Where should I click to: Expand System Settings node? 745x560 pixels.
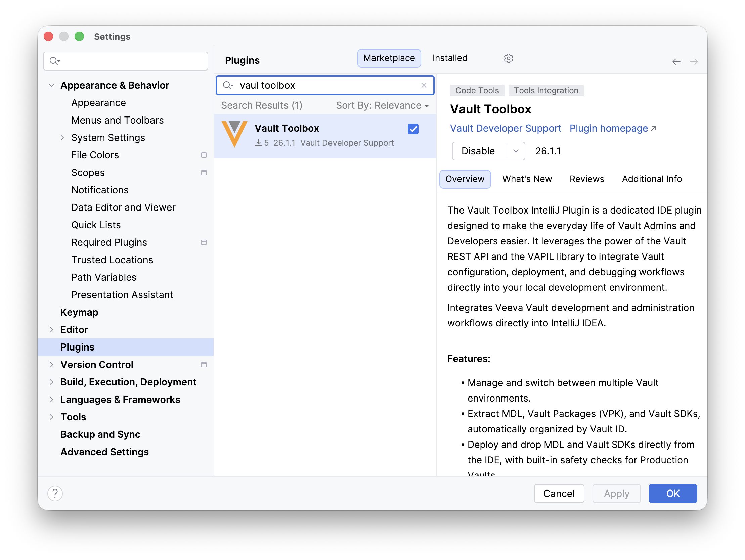point(62,138)
